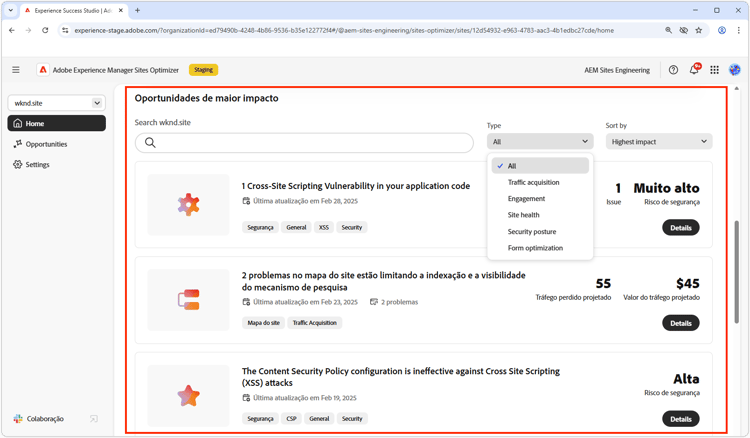Select the All type option
Viewport: 750px width, 438px height.
point(540,166)
